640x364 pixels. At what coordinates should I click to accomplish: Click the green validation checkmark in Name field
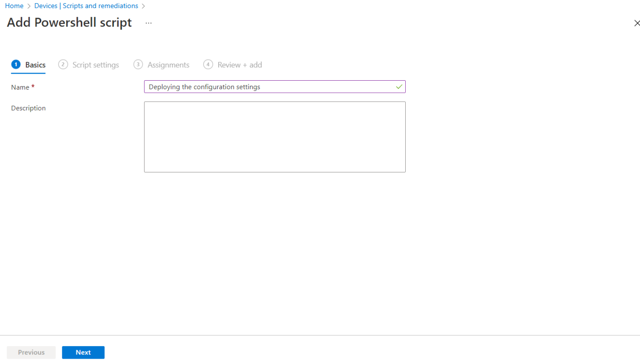point(399,87)
